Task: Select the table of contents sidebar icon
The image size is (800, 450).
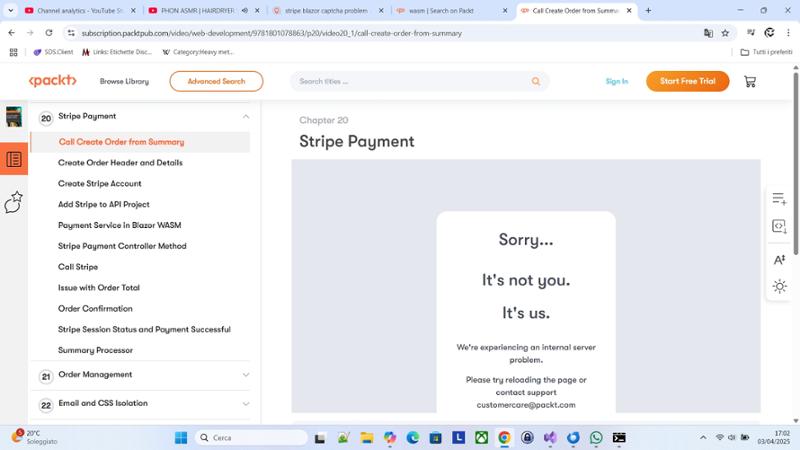Action: tap(14, 159)
